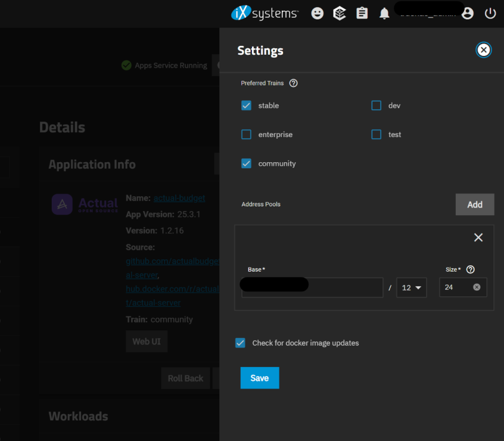Image resolution: width=504 pixels, height=441 pixels.
Task: Enable the dev train checkbox
Action: 376,106
